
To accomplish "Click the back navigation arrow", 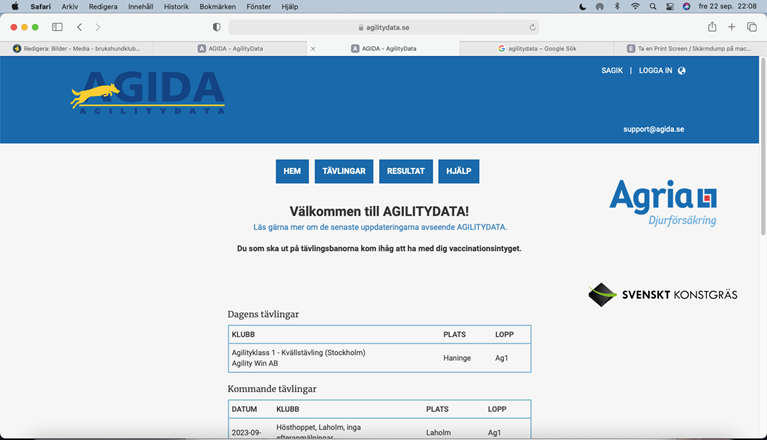I will tap(80, 27).
